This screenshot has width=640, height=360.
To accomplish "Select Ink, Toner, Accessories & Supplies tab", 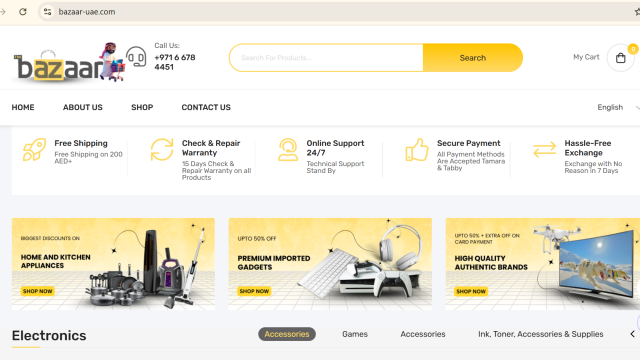I will coord(541,334).
